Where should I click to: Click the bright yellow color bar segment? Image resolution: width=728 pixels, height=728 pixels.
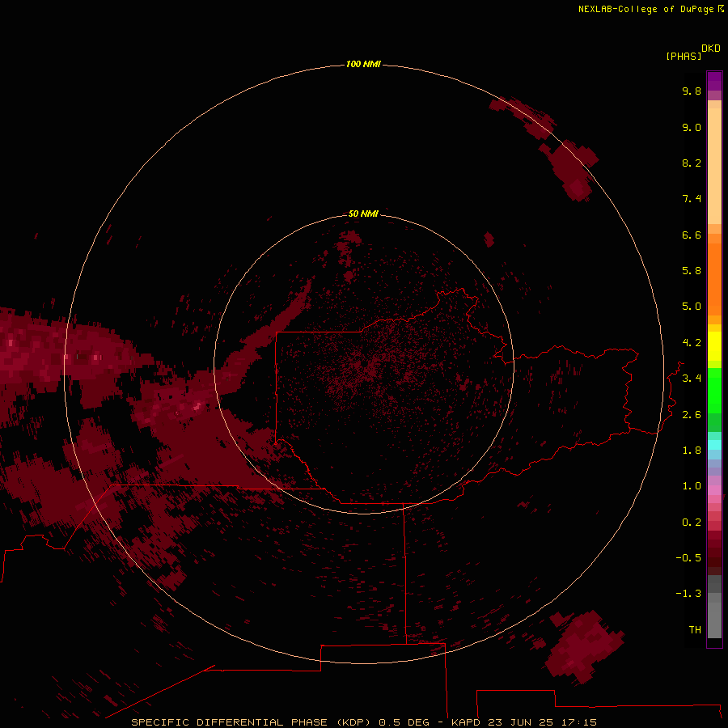[x=714, y=346]
